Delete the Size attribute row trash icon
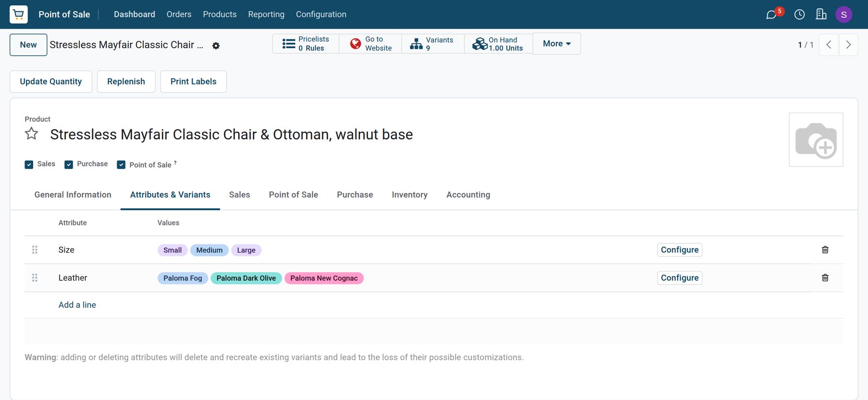This screenshot has width=868, height=400. click(x=825, y=250)
